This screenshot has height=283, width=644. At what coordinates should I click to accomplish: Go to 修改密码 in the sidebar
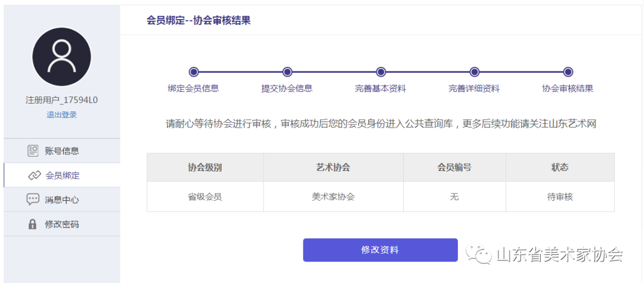tap(62, 225)
